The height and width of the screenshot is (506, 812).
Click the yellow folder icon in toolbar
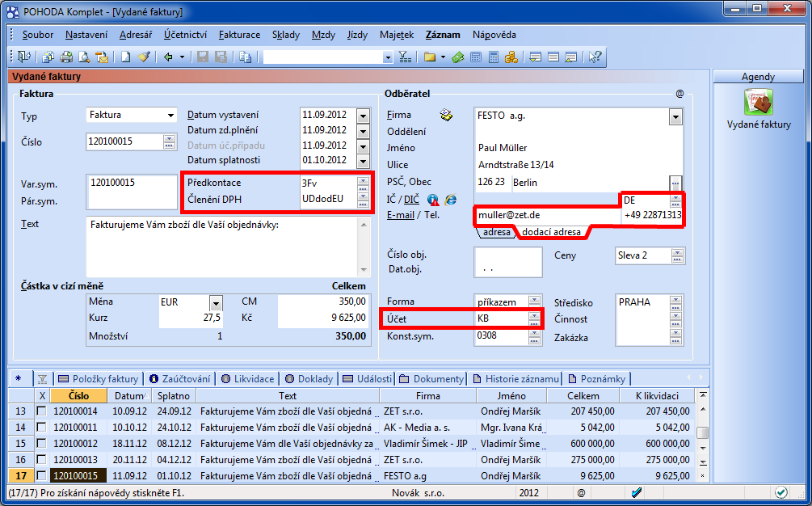coord(429,57)
